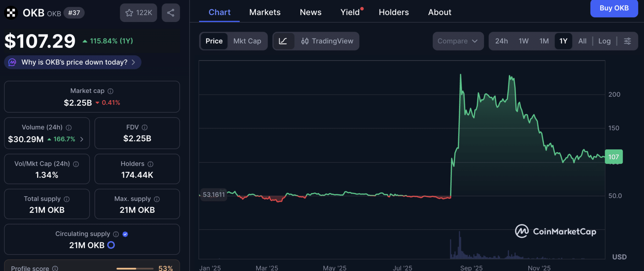The image size is (644, 271).
Task: Open chart settings sliders icon
Action: pyautogui.click(x=627, y=41)
